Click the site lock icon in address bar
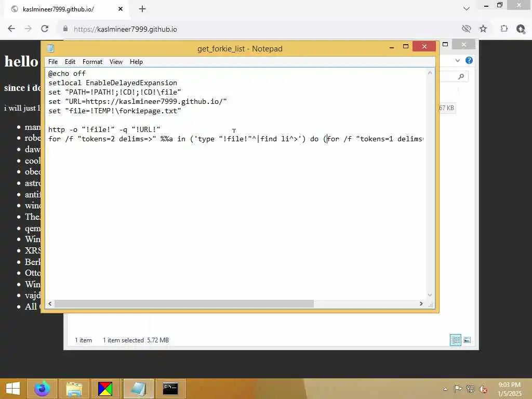 pyautogui.click(x=65, y=29)
